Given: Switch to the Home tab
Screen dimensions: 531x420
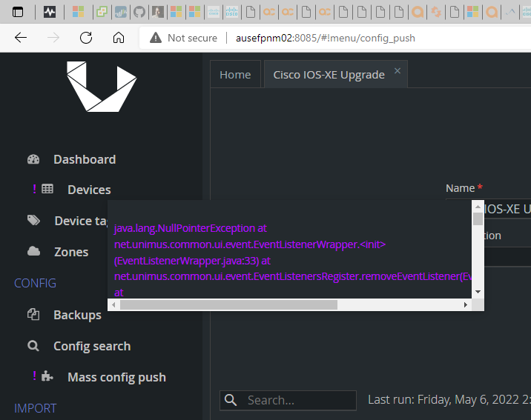Looking at the screenshot, I should coord(235,74).
